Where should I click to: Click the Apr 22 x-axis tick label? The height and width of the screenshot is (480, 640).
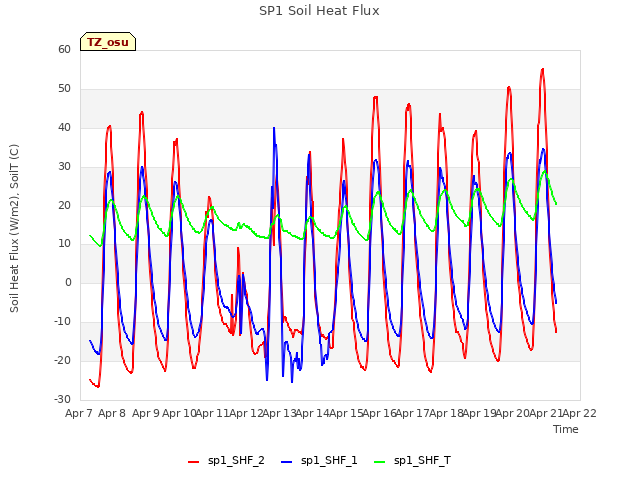coord(580,413)
